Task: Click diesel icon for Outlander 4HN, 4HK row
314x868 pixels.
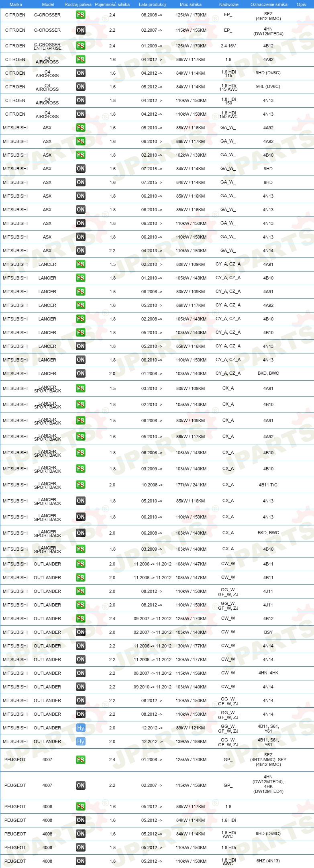Action: coord(81,673)
